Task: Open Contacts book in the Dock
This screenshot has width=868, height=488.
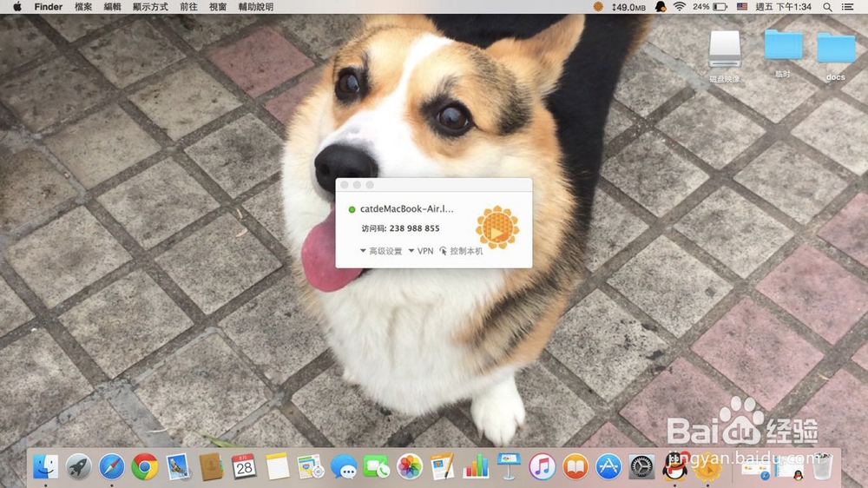Action: (x=211, y=466)
